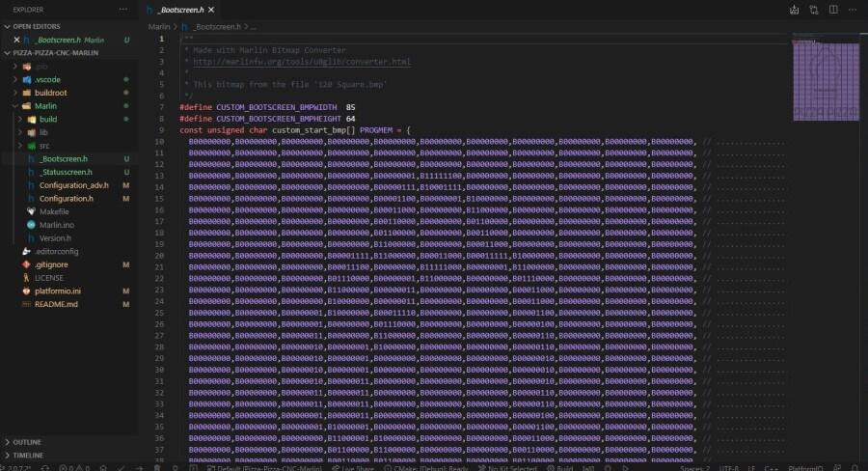The image size is (868, 471).
Task: Open LICENSE file name in the tree
Action: pyautogui.click(x=49, y=278)
